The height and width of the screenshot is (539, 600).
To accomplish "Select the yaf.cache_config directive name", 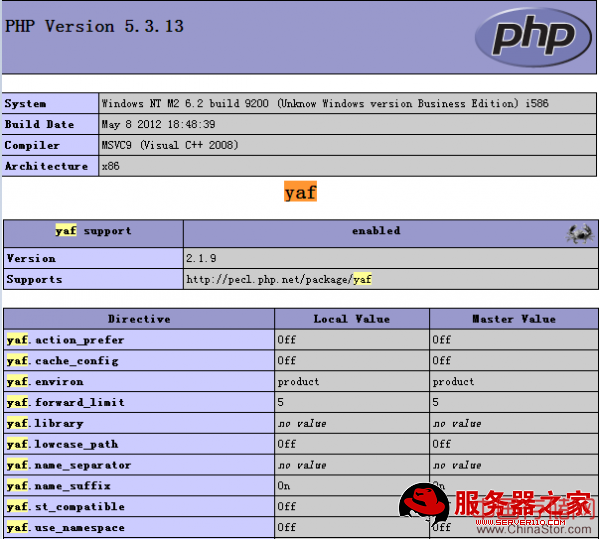I will point(62,361).
